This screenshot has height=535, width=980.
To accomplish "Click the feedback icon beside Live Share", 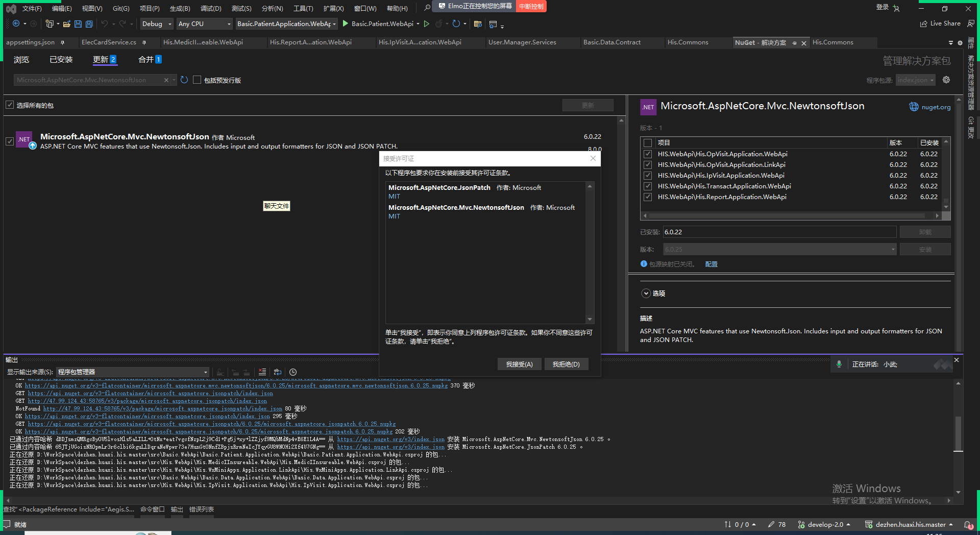I will coord(970,23).
